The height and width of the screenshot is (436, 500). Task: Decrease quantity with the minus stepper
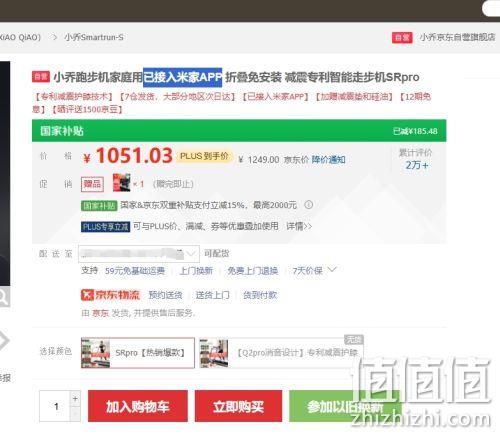(x=75, y=414)
